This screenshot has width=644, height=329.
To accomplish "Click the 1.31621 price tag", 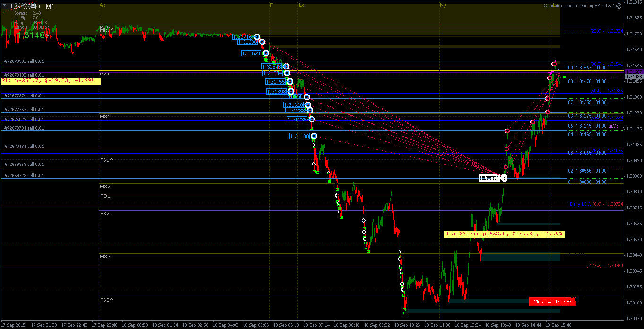I will (x=251, y=53).
